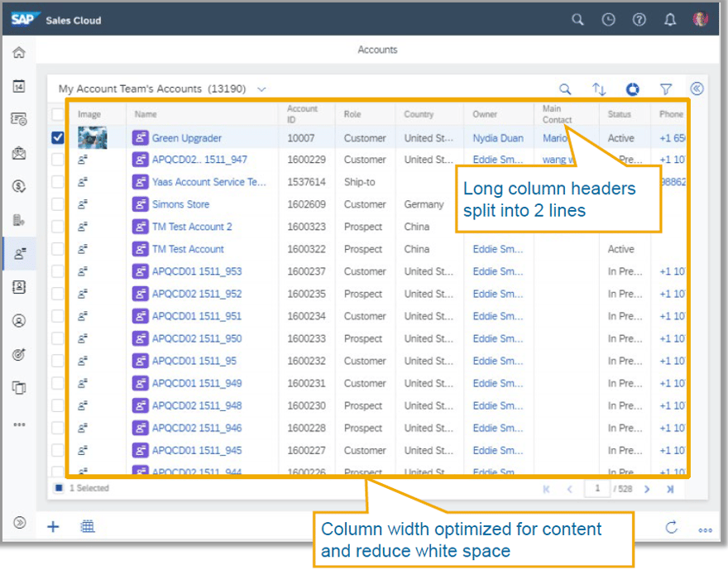Viewport: 728px width, 570px height.
Task: Go to the first page arrow
Action: tap(546, 489)
